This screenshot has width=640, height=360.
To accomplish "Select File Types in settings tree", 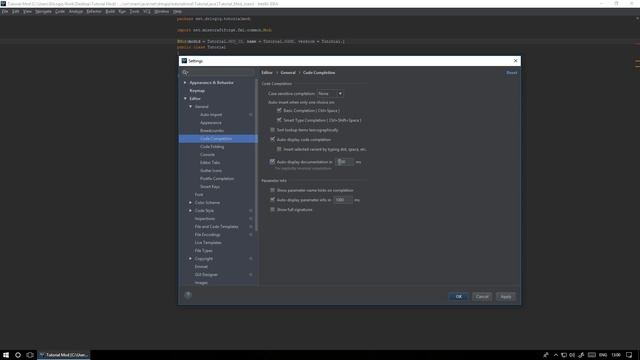I will point(203,251).
